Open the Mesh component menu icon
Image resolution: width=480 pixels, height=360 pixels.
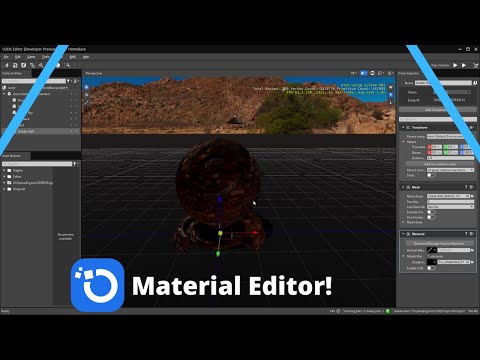tap(472, 187)
